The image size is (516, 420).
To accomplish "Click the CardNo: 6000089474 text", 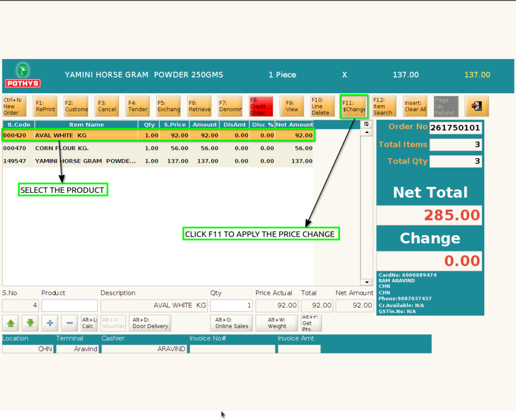I will click(x=407, y=275).
